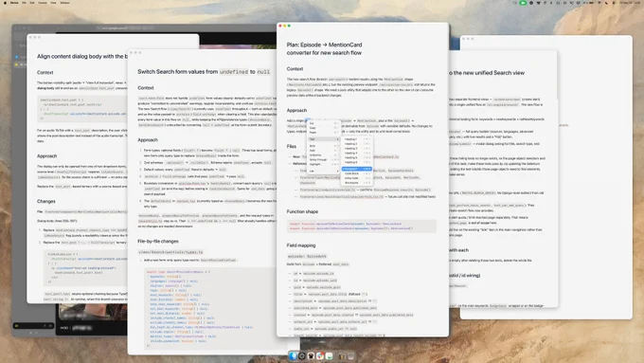Apply Bold from the context menu

(x=323, y=146)
